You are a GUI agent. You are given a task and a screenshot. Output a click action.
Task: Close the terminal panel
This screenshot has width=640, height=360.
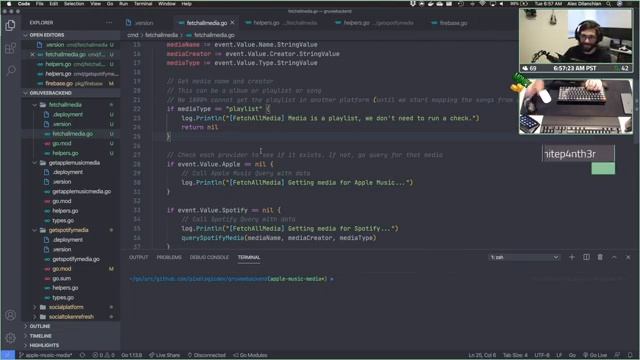[x=628, y=257]
